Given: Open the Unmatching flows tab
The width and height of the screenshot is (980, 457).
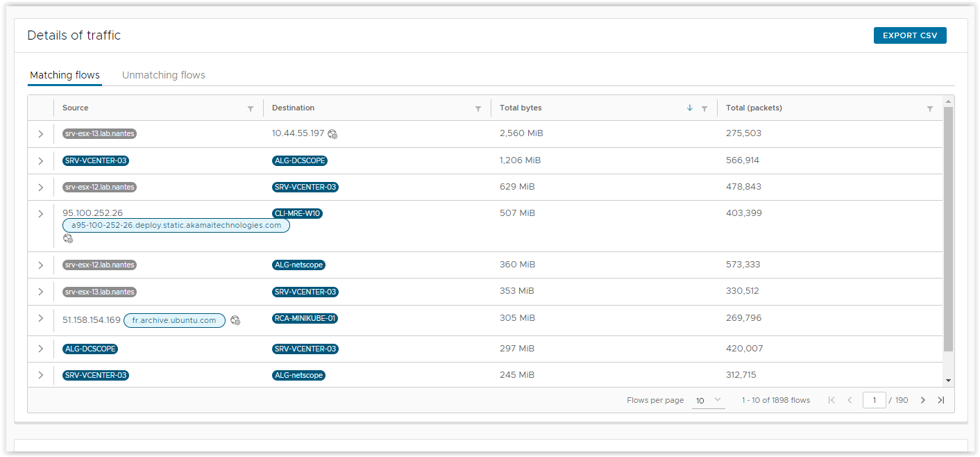Looking at the screenshot, I should tap(164, 75).
